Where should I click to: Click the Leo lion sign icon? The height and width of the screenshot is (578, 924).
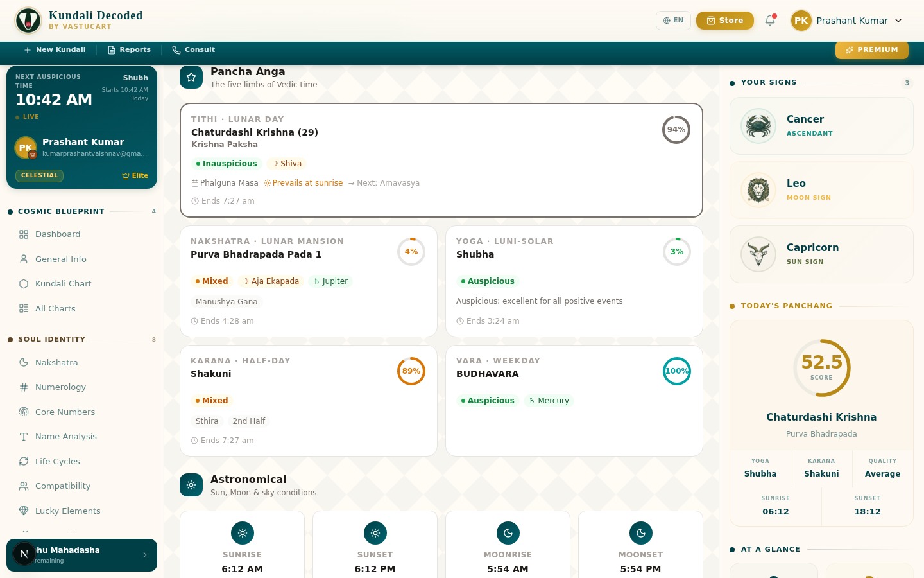tap(758, 190)
